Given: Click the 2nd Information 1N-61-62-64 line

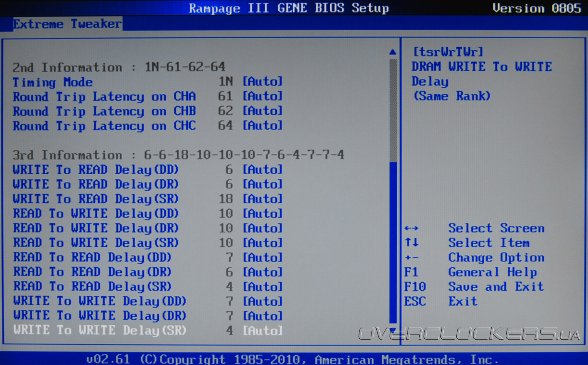Looking at the screenshot, I should [x=119, y=67].
